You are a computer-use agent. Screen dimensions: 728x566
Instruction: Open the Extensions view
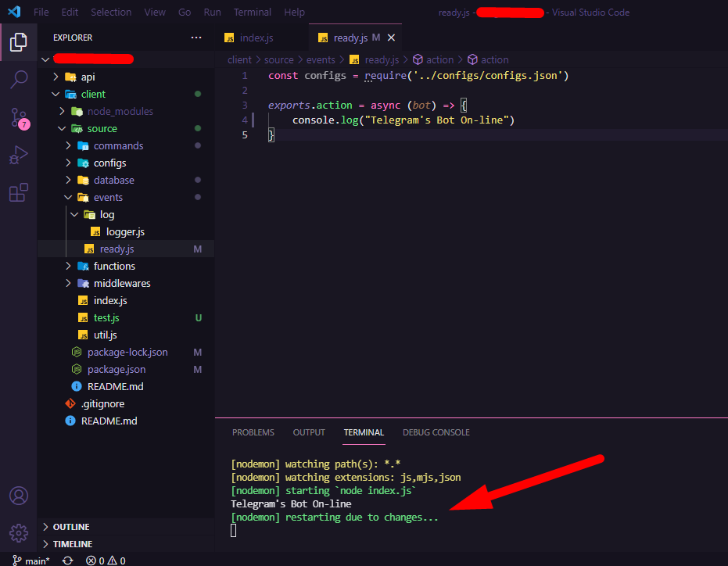tap(19, 192)
